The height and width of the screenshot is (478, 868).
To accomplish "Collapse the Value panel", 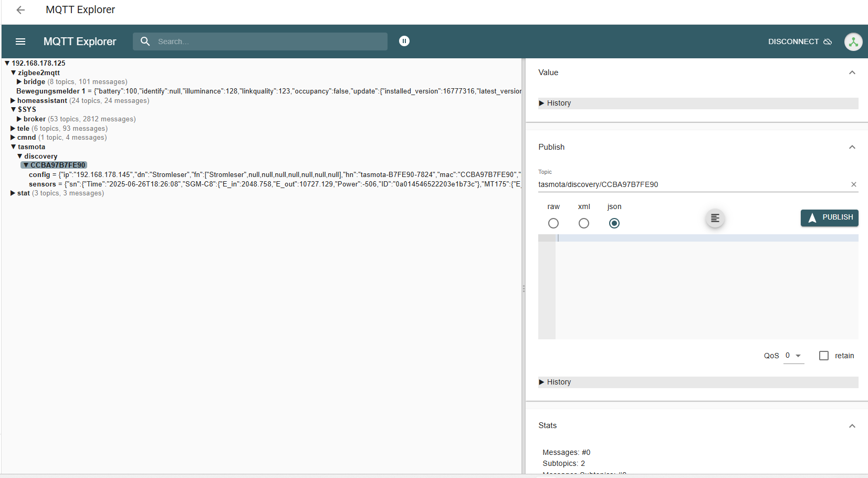I will point(852,72).
